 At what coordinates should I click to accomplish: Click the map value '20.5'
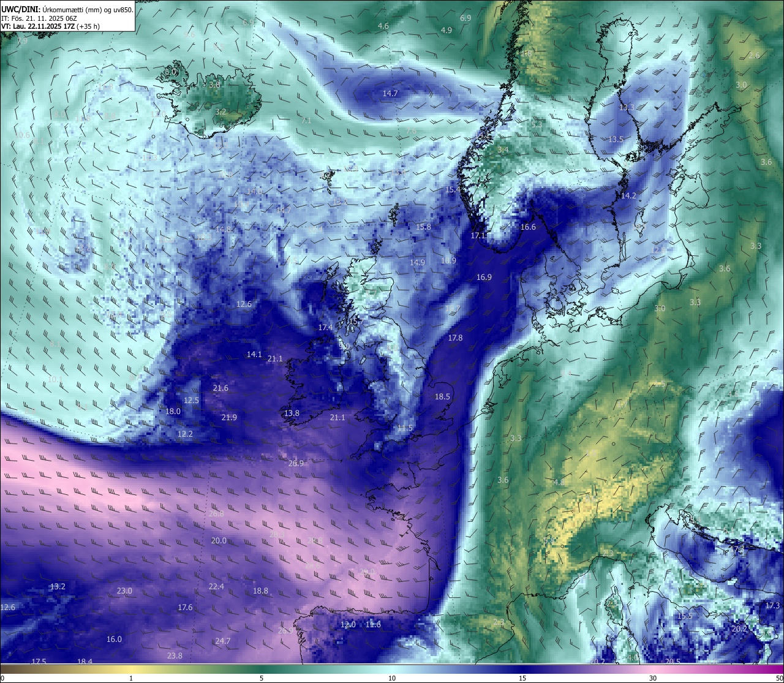click(x=673, y=662)
